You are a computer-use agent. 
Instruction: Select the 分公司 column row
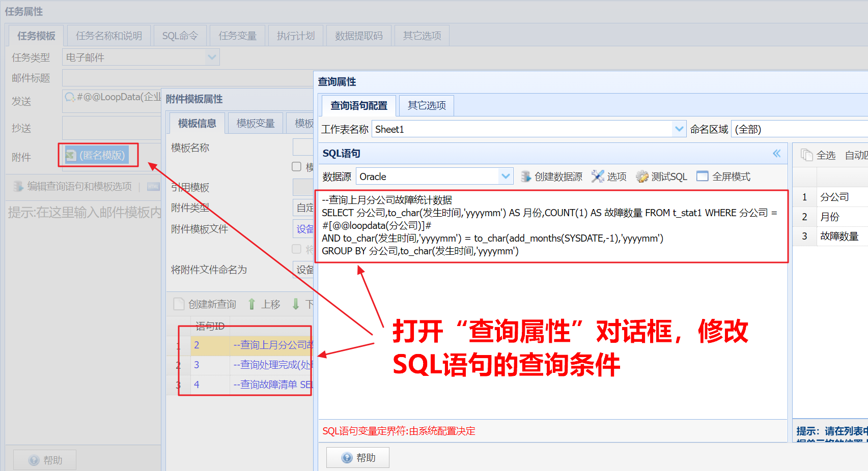click(830, 197)
